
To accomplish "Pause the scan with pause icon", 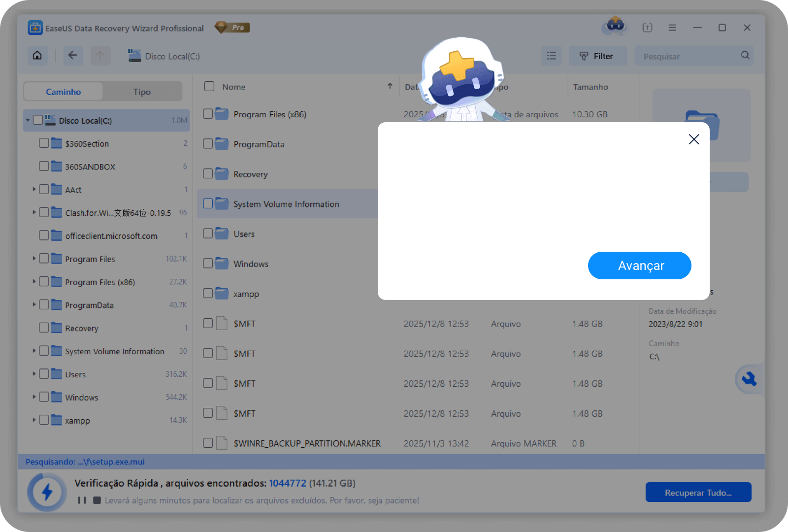I will [x=82, y=500].
